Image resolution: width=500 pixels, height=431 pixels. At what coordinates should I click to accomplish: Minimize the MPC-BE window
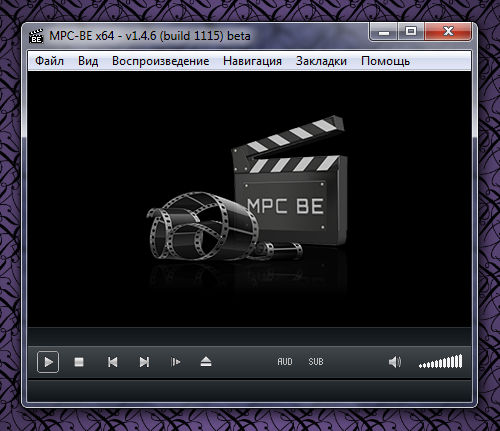pyautogui.click(x=383, y=32)
